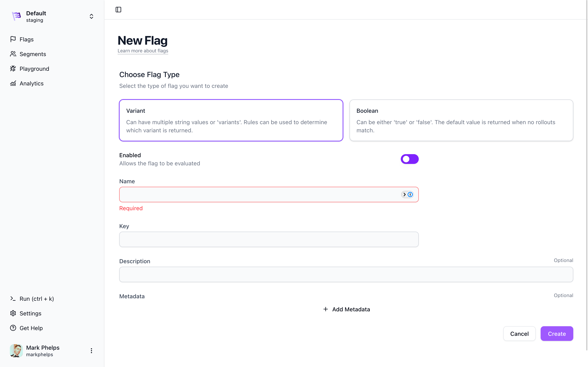Click the Flipt logo icon
The height and width of the screenshot is (367, 588).
click(17, 16)
